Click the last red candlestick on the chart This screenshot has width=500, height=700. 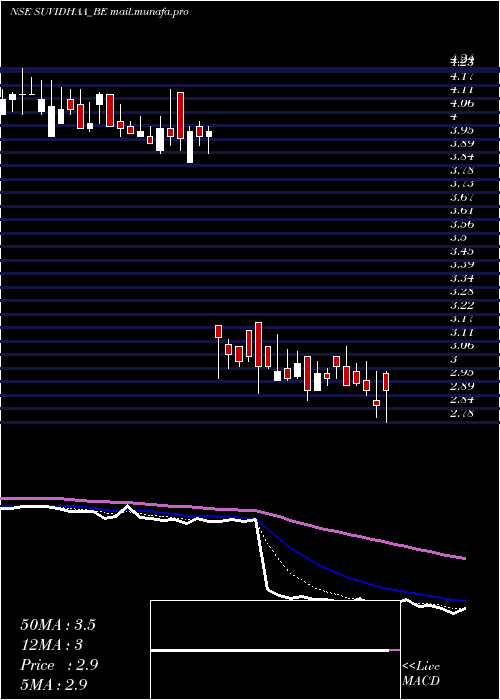pyautogui.click(x=386, y=382)
